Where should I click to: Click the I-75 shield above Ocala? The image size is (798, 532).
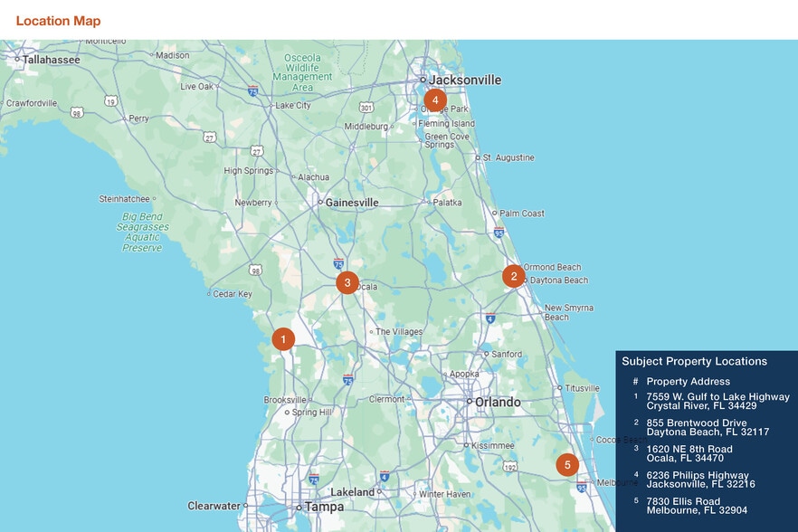[x=338, y=263]
